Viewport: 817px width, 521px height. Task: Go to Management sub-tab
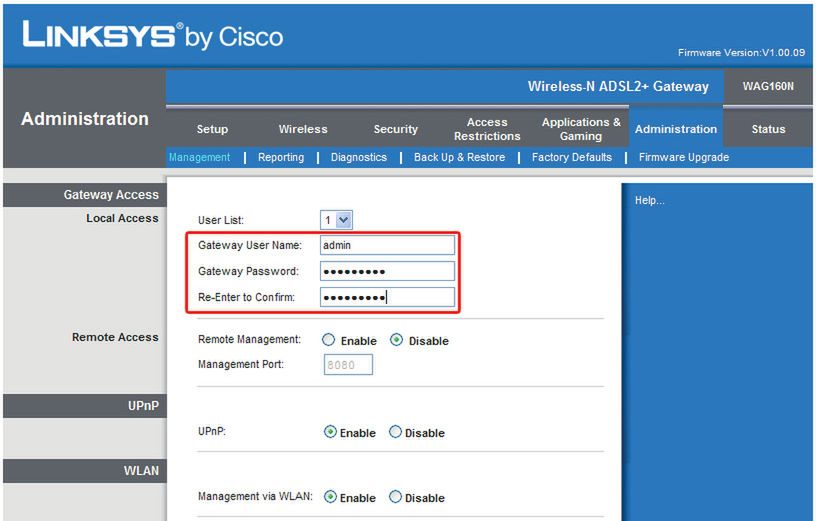tap(200, 157)
